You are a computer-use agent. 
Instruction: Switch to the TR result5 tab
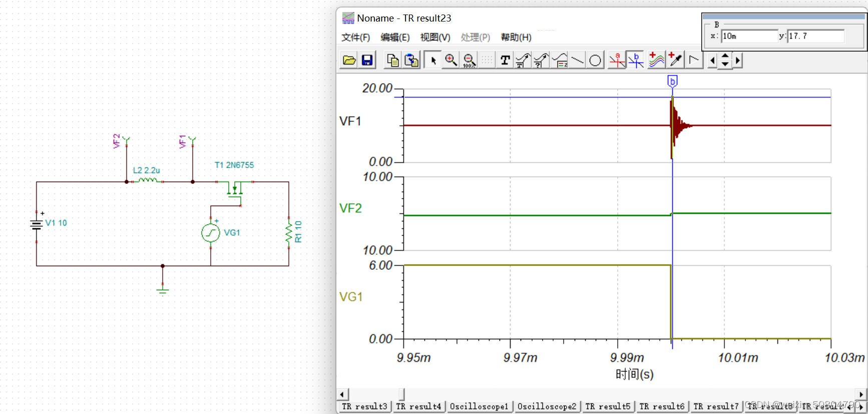click(x=608, y=406)
